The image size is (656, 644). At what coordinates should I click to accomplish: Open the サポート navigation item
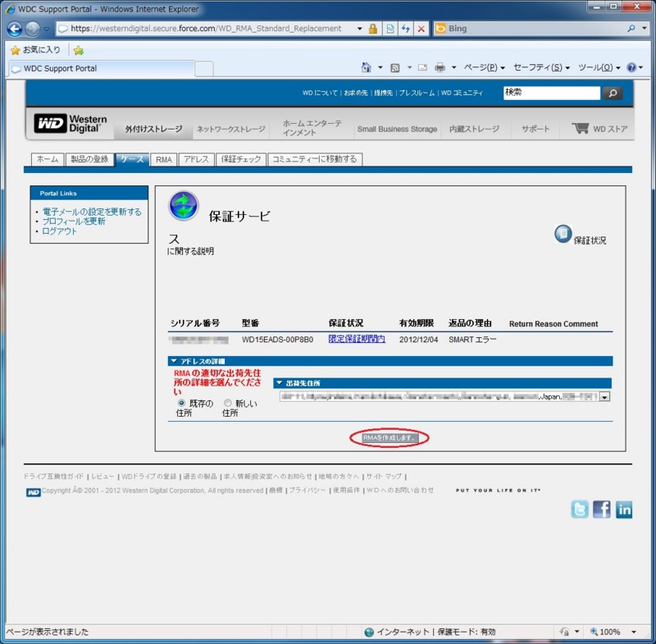(x=535, y=129)
